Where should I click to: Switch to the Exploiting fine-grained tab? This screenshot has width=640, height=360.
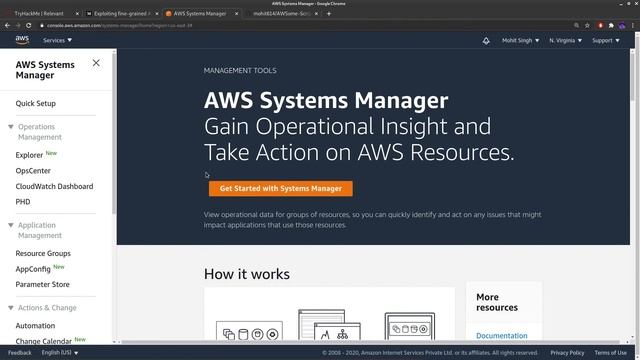coord(121,13)
